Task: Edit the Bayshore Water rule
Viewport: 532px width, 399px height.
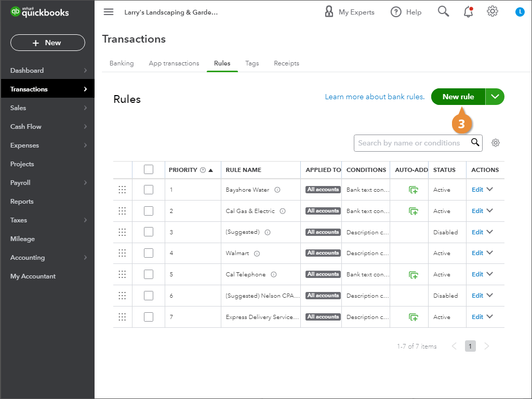Action: (477, 190)
